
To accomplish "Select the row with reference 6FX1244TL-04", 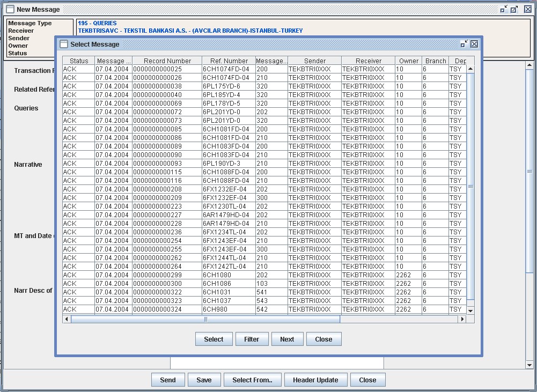I will pyautogui.click(x=264, y=258).
